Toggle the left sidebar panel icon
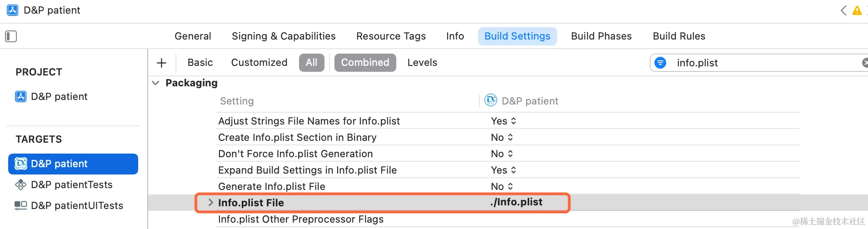Screen dimensions: 868x229 11,36
